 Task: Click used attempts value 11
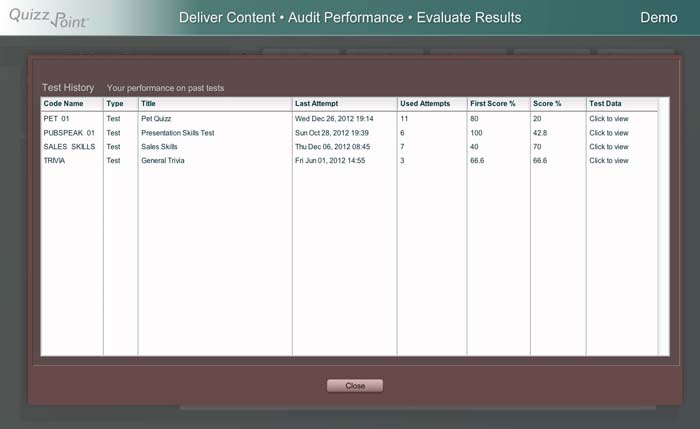(x=404, y=119)
